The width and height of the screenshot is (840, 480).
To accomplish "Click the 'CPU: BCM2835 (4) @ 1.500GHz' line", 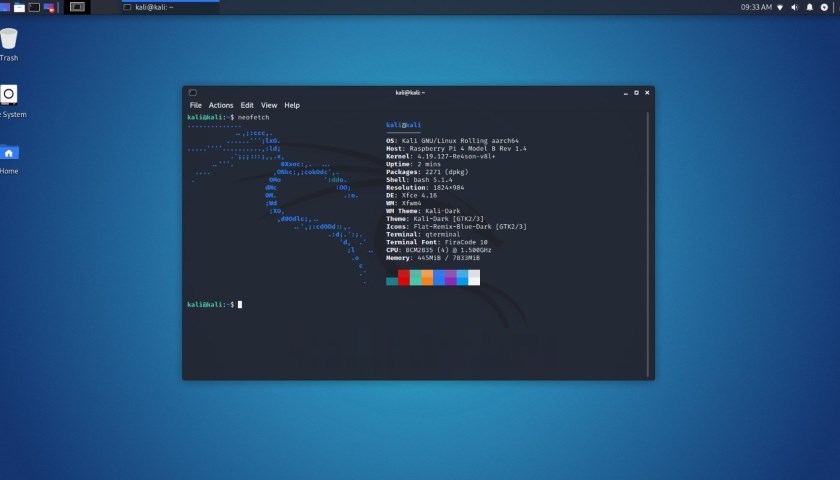I will [439, 250].
